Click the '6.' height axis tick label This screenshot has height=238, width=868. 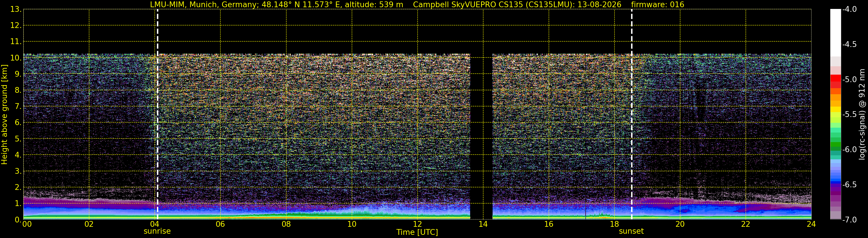pyautogui.click(x=18, y=123)
